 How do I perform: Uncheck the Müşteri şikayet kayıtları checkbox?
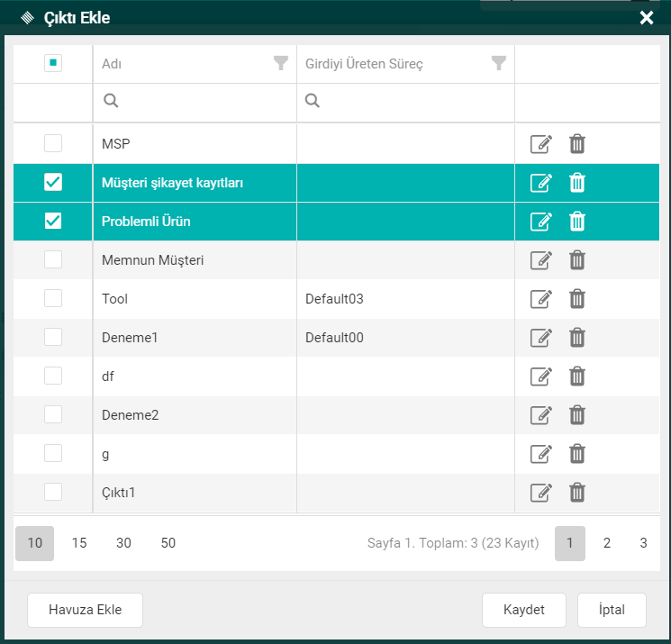point(53,183)
